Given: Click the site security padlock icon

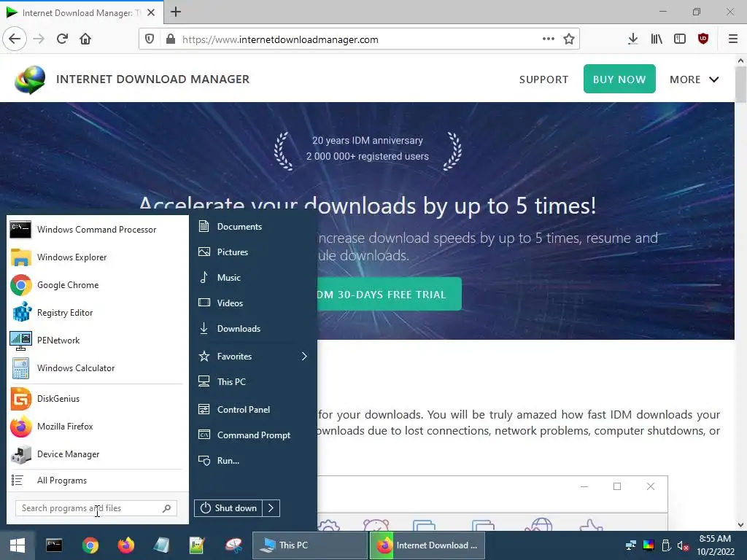Looking at the screenshot, I should click(171, 39).
